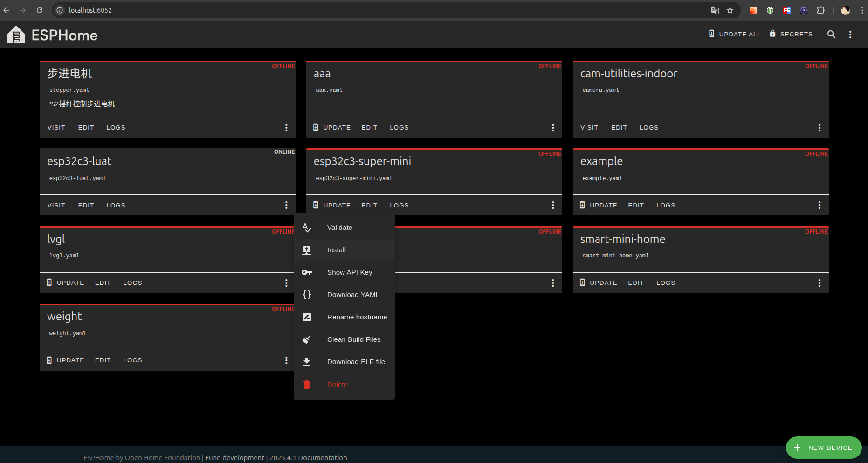Open the browser profile avatar
This screenshot has height=463, width=868.
pyautogui.click(x=846, y=10)
